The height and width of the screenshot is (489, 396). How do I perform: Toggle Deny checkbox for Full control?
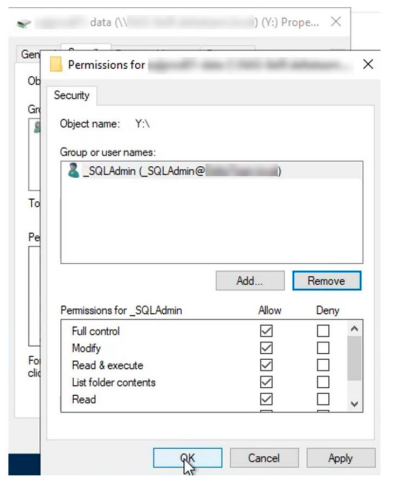click(x=323, y=331)
